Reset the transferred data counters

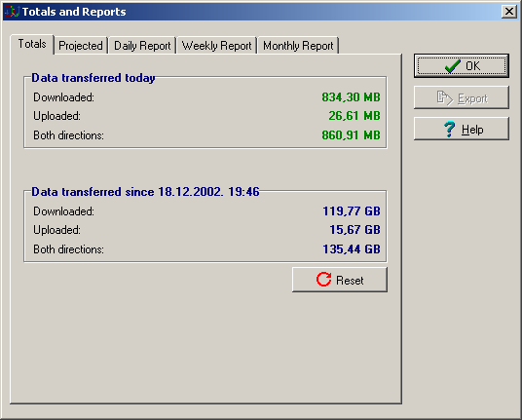point(340,280)
